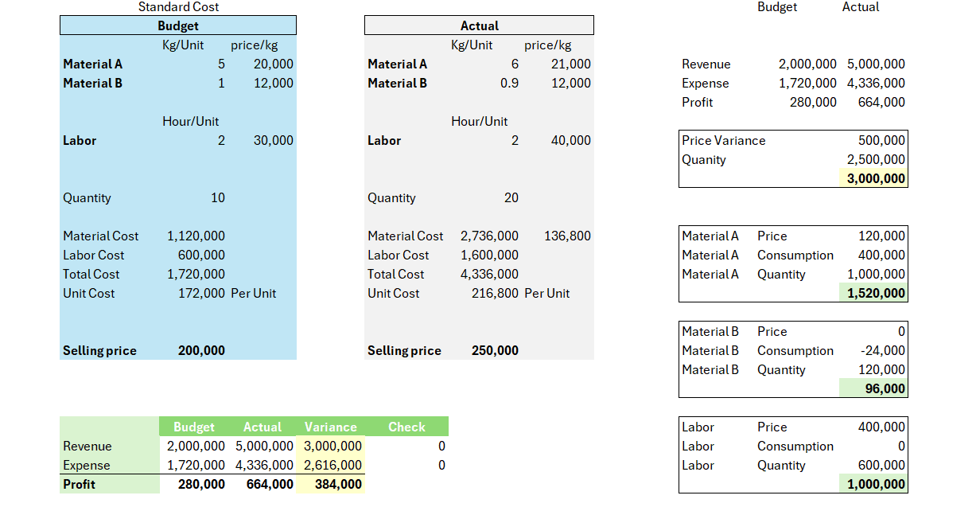Select Actual Unit Cost 216,800

coord(496,293)
